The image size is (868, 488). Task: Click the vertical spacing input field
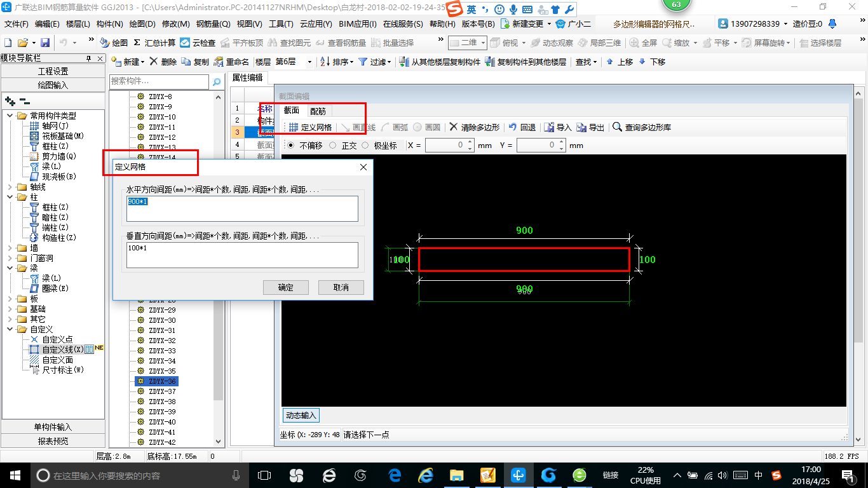click(x=242, y=255)
